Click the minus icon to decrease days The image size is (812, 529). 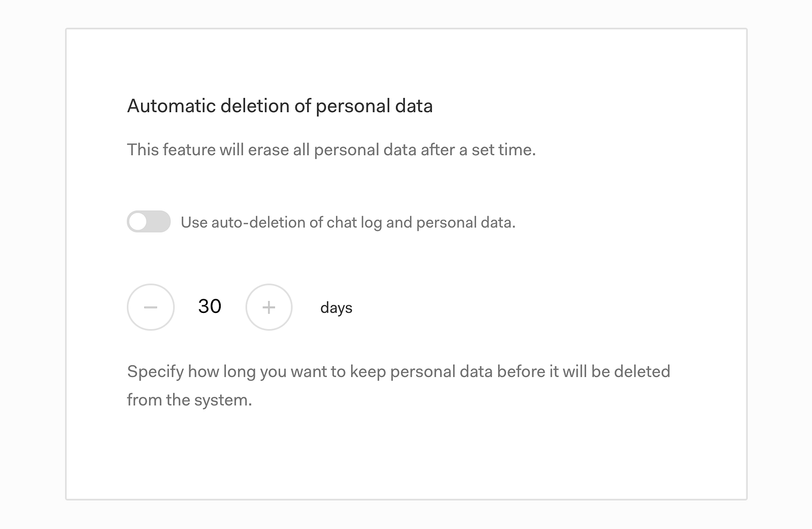click(151, 307)
